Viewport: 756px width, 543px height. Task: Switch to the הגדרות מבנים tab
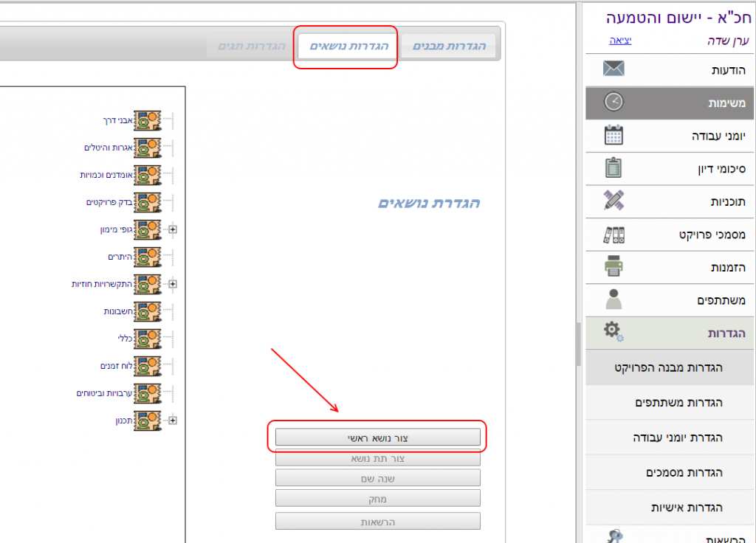coord(448,46)
